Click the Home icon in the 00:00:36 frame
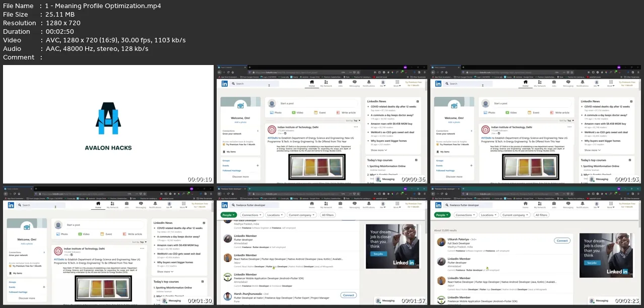The width and height of the screenshot is (644, 308). tap(312, 83)
